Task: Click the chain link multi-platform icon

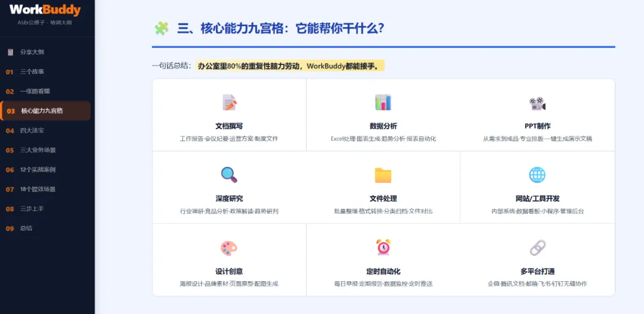Action: (537, 248)
